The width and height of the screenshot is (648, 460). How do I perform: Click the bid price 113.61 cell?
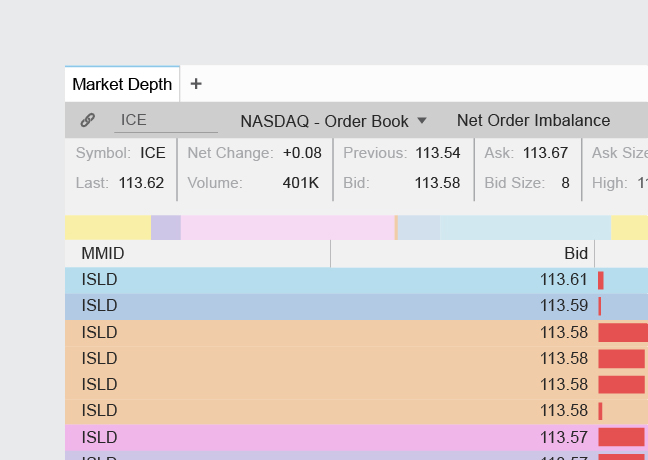pos(564,280)
